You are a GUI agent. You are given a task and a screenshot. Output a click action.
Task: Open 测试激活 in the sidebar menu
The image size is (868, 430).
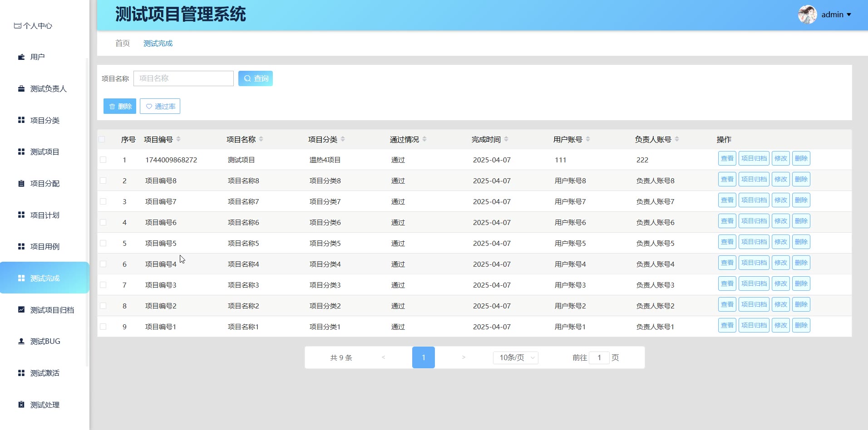pyautogui.click(x=44, y=373)
